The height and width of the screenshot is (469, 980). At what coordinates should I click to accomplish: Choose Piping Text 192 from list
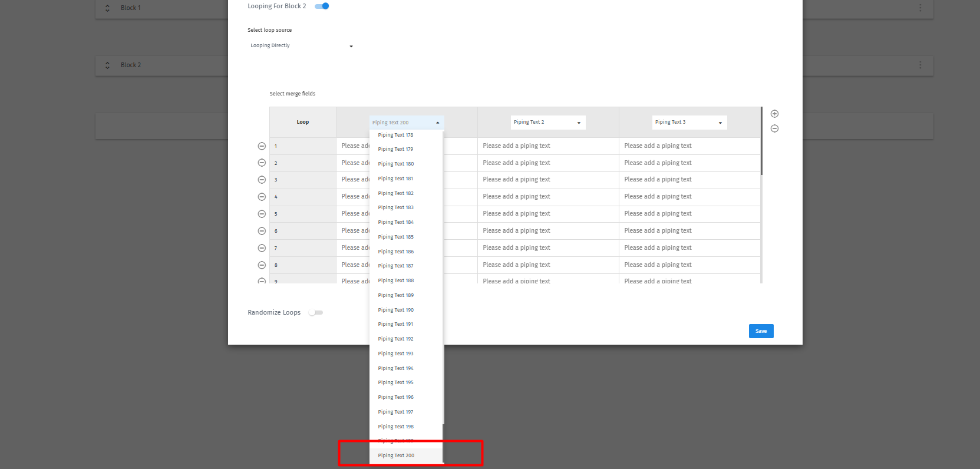406,339
